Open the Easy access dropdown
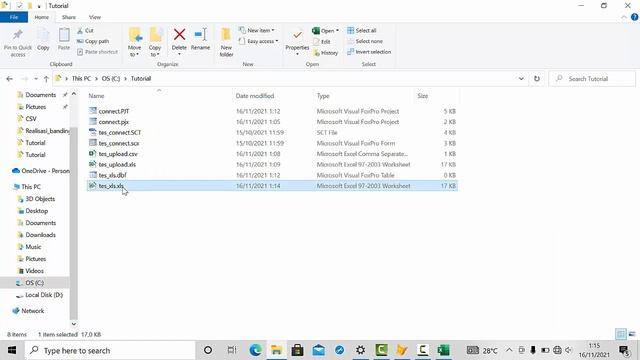 [x=258, y=41]
